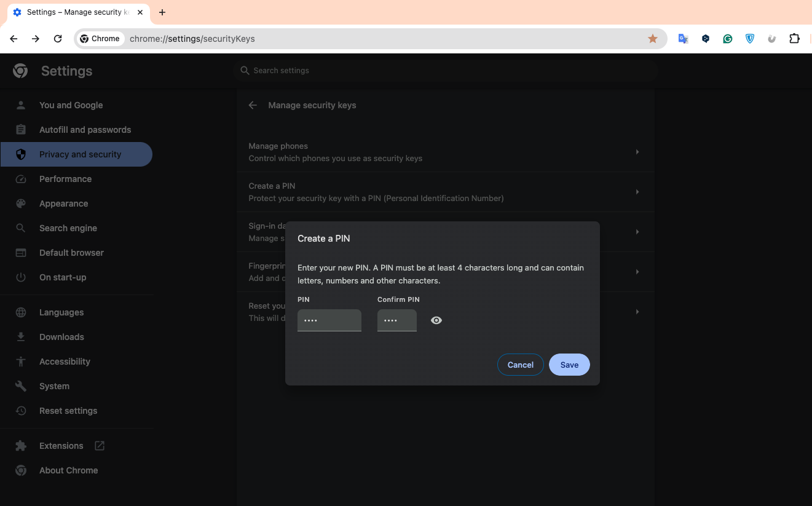Toggle PIN visibility with the eye icon

pos(436,320)
